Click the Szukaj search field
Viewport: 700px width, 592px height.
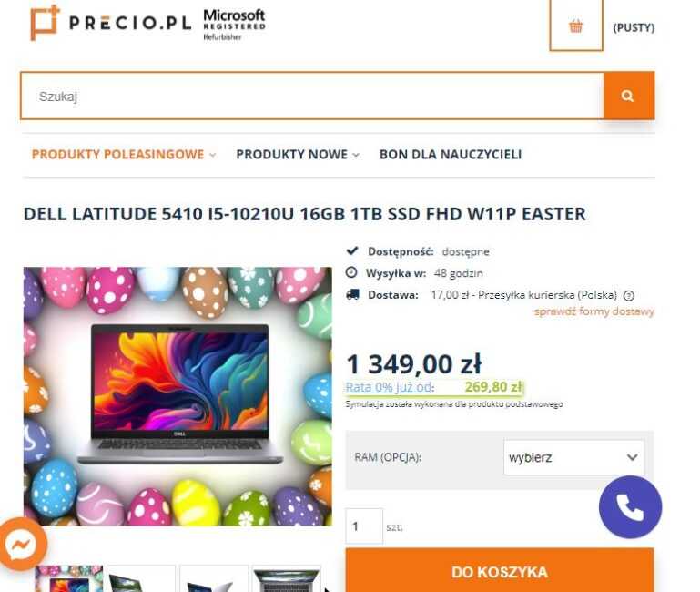click(312, 96)
